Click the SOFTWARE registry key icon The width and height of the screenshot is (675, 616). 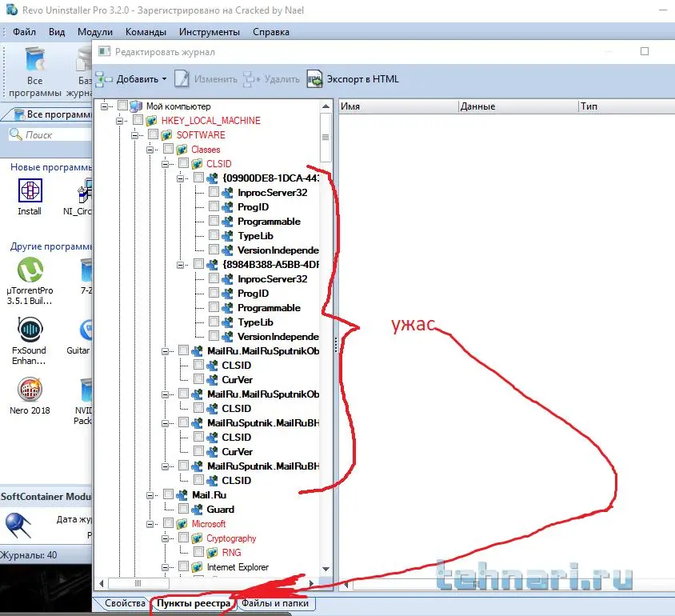pos(166,135)
